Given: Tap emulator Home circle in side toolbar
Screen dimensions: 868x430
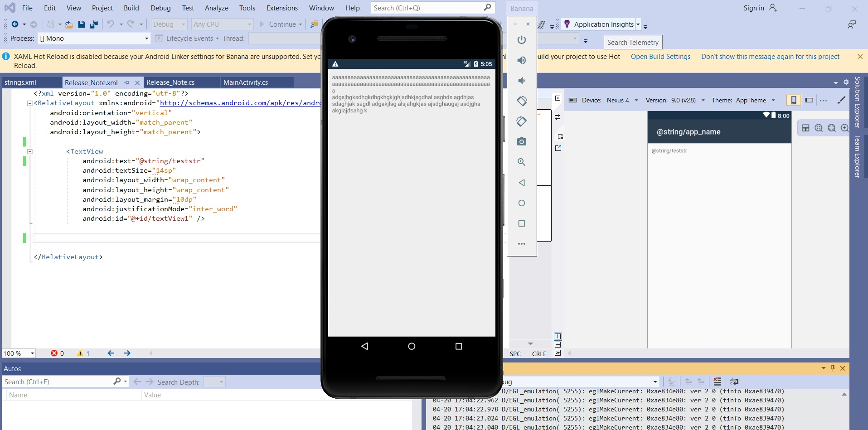Looking at the screenshot, I should (522, 203).
